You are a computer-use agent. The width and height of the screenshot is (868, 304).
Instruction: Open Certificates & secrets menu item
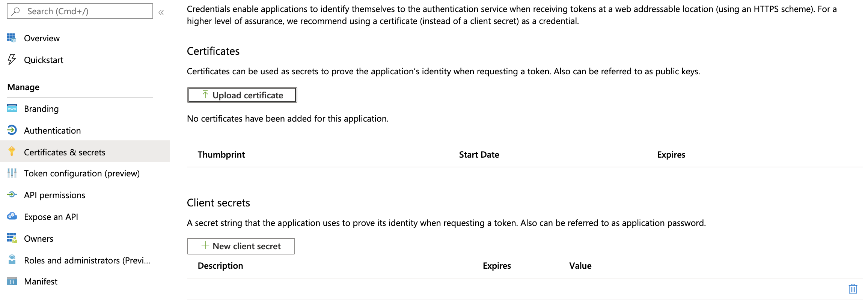[65, 152]
